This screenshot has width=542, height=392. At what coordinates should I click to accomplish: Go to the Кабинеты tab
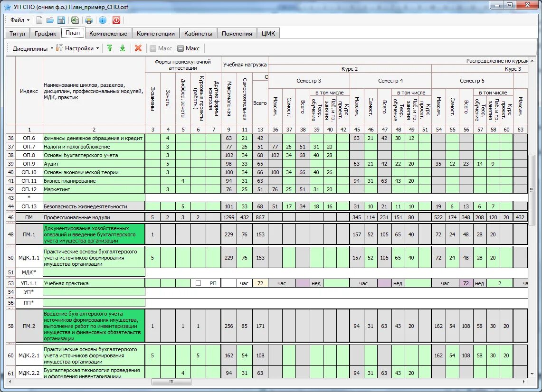[x=198, y=34]
